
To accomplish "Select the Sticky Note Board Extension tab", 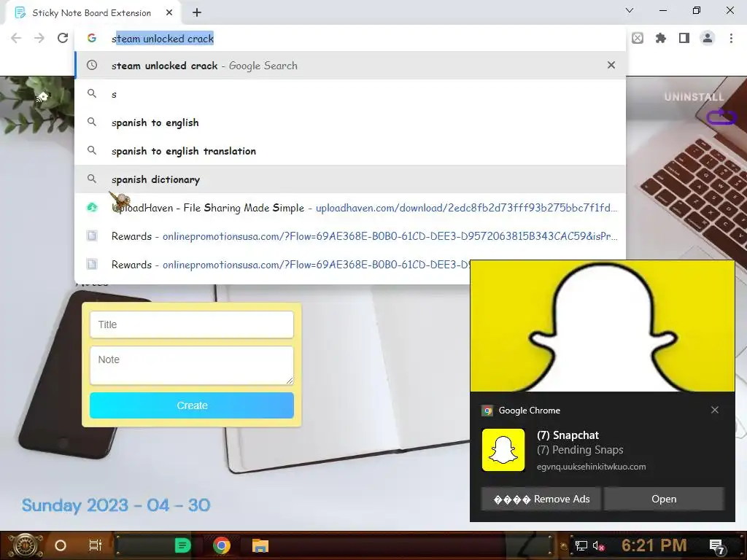I will tap(91, 13).
